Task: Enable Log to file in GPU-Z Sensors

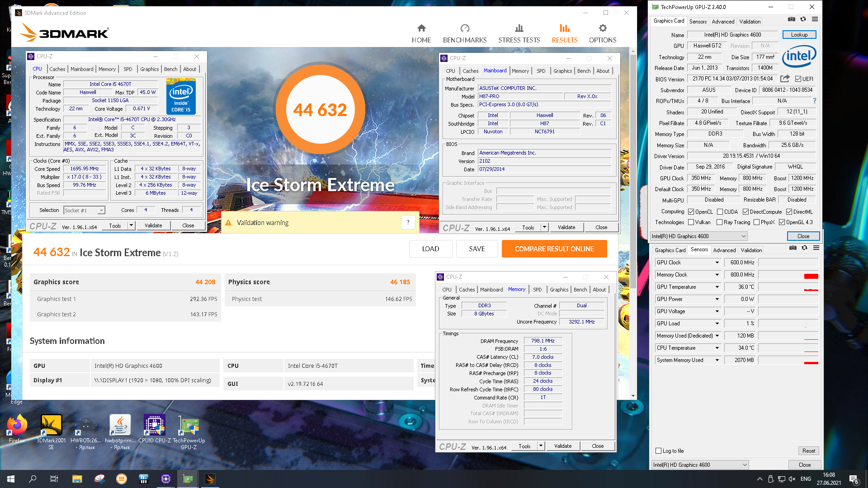Action: (658, 450)
